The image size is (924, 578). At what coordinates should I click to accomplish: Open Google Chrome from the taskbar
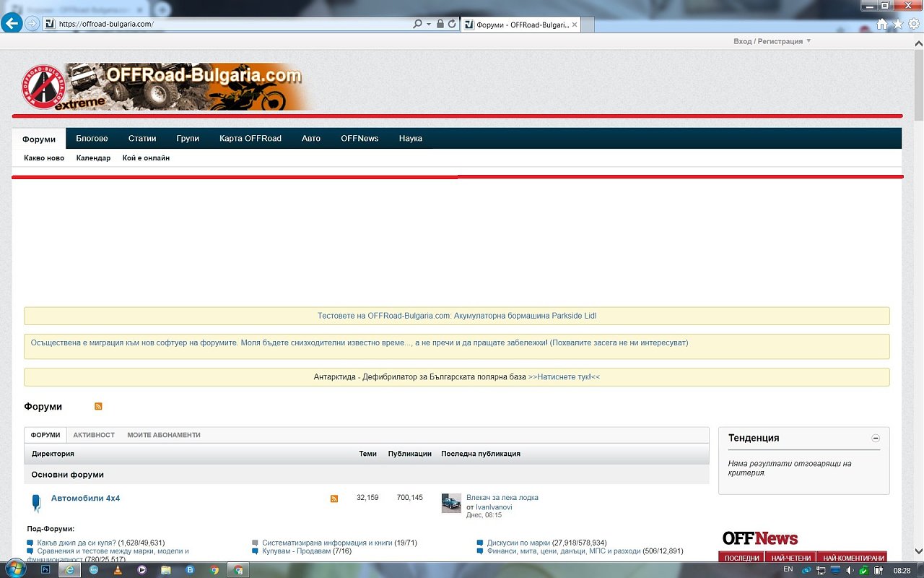coord(214,569)
